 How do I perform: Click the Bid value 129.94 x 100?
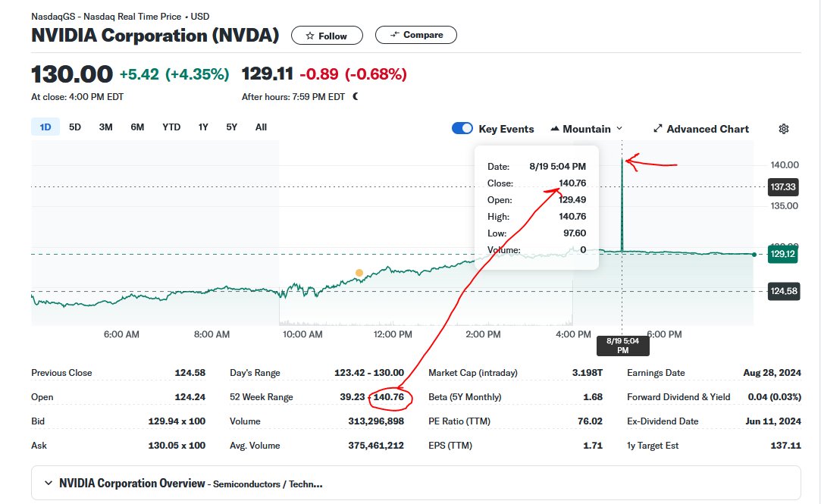(177, 421)
